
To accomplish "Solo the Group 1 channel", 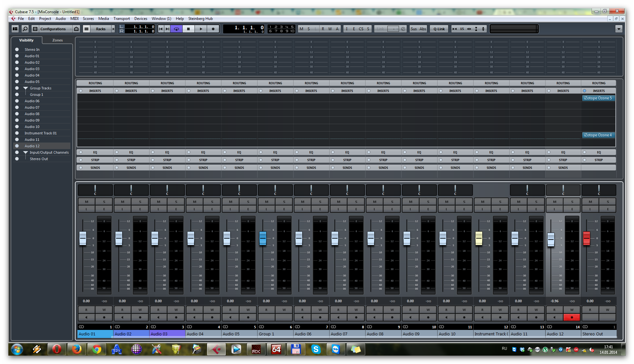I will coord(284,202).
